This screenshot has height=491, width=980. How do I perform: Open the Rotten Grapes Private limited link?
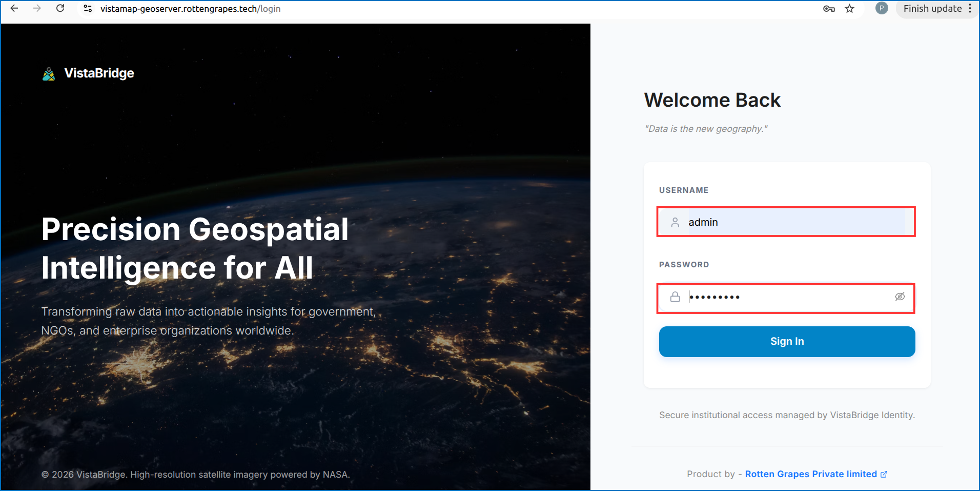point(811,474)
